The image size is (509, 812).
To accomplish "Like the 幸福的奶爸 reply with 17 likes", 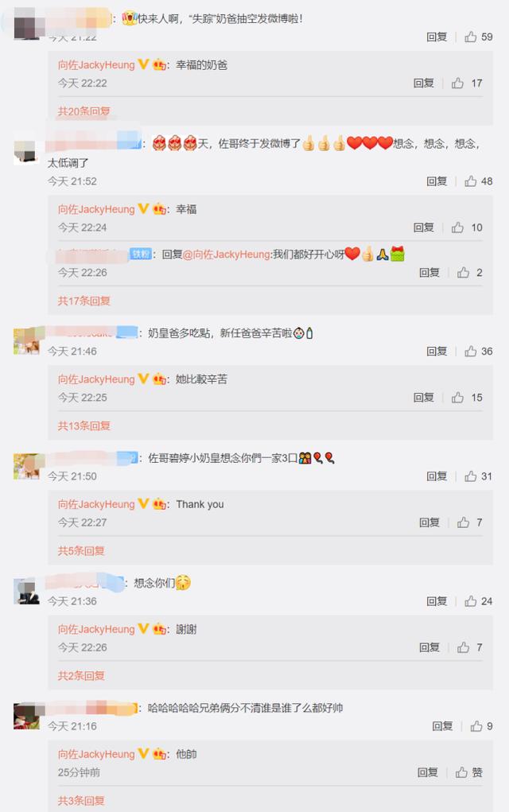I will click(458, 83).
